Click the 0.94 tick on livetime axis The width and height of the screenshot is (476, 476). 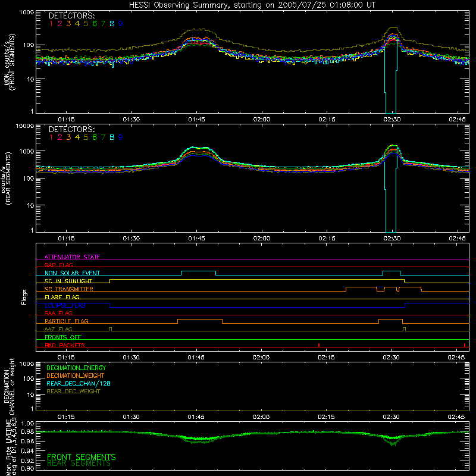28,451
